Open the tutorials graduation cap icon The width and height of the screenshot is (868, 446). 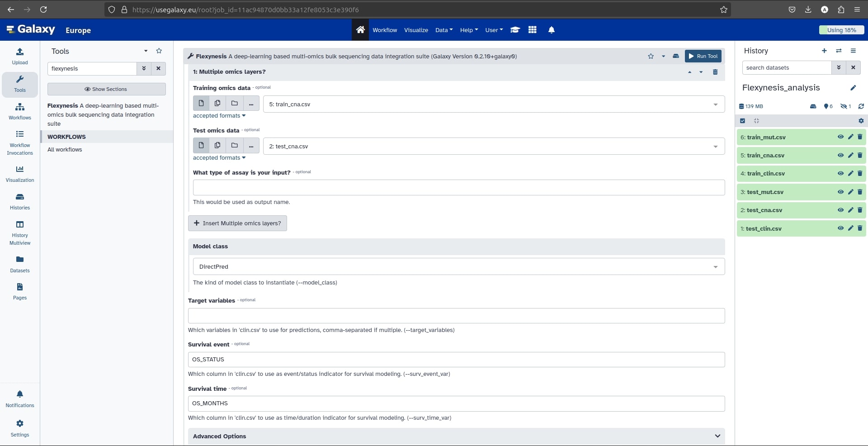pyautogui.click(x=515, y=30)
